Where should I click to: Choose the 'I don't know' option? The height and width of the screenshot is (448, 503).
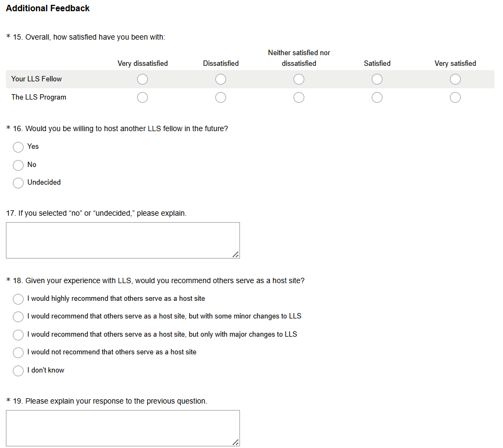point(18,370)
